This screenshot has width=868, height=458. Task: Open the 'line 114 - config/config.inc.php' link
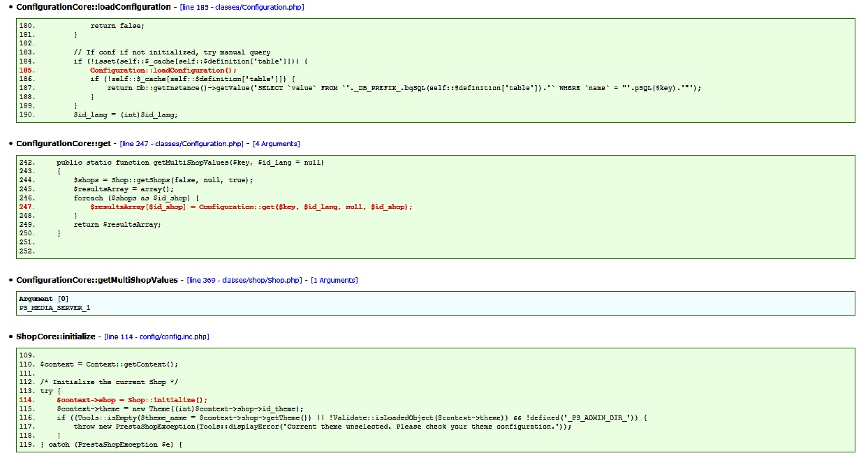[x=156, y=337]
